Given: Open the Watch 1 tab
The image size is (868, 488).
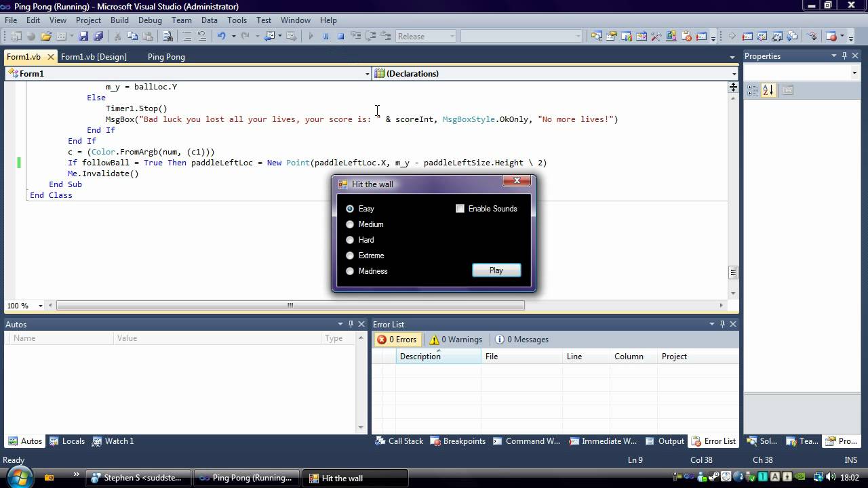Looking at the screenshot, I should coord(113,441).
